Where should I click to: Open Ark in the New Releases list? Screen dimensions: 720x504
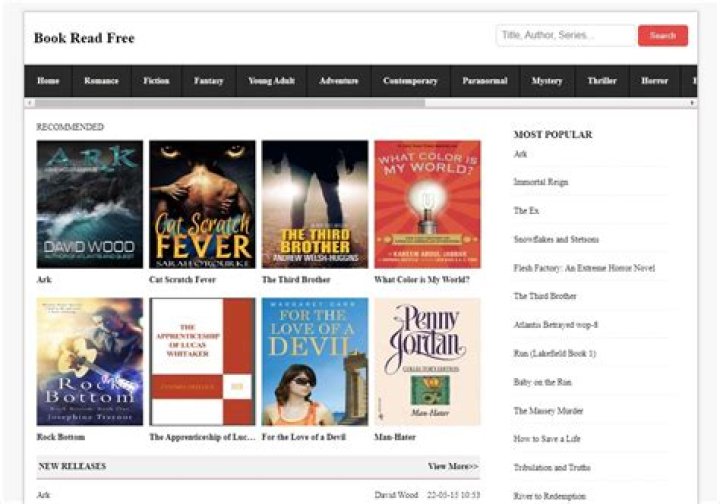(43, 495)
